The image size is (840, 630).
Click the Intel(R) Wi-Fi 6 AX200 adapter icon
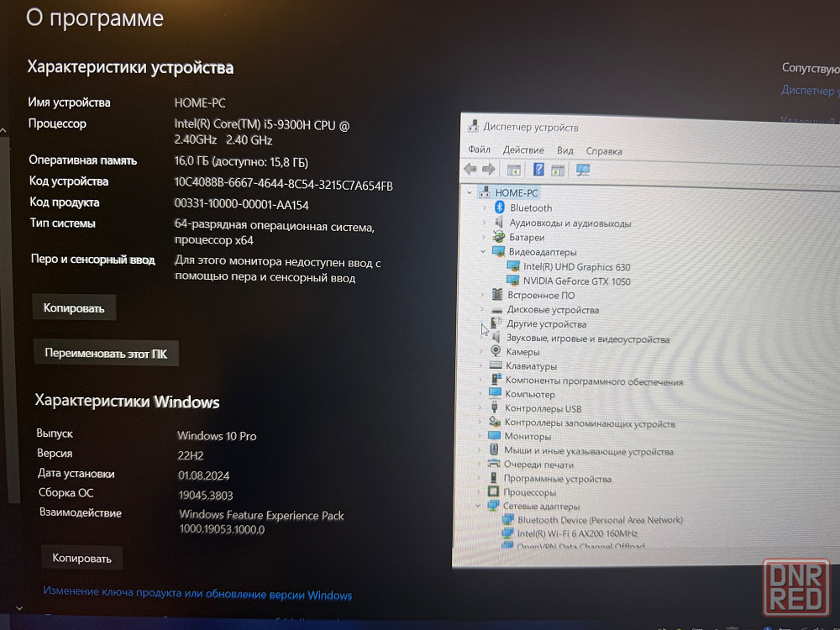coord(507,533)
